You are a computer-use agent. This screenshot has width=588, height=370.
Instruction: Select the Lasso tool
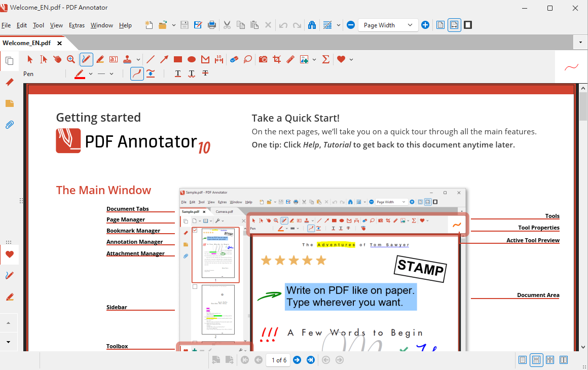247,59
